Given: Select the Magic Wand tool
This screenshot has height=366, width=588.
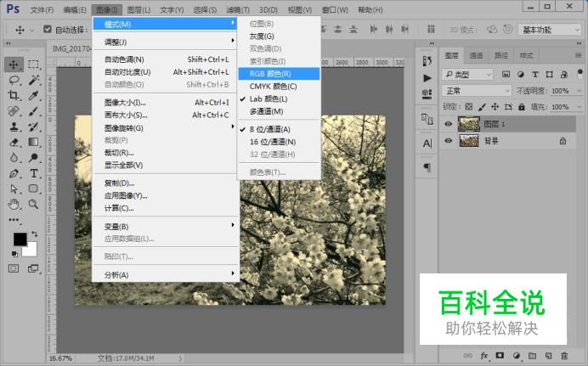Looking at the screenshot, I should point(33,80).
